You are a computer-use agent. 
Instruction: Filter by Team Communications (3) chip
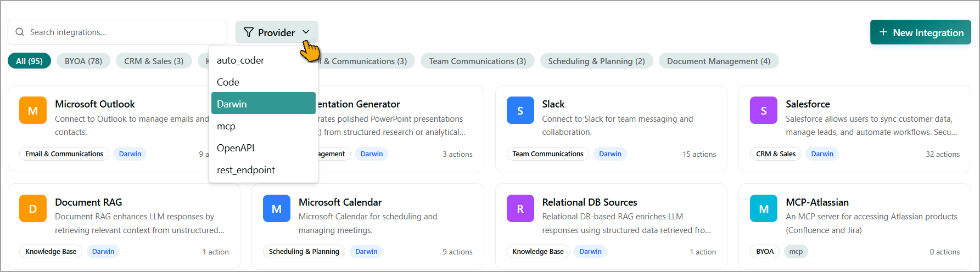pyautogui.click(x=478, y=61)
